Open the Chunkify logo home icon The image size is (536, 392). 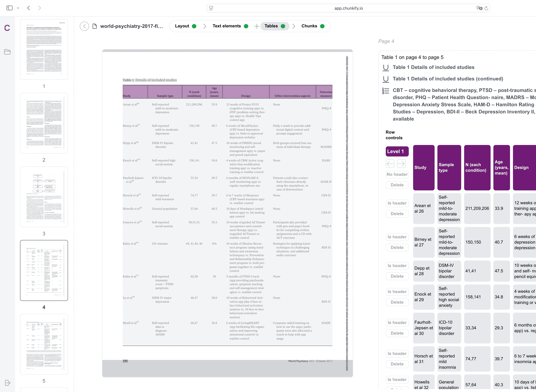click(x=7, y=28)
